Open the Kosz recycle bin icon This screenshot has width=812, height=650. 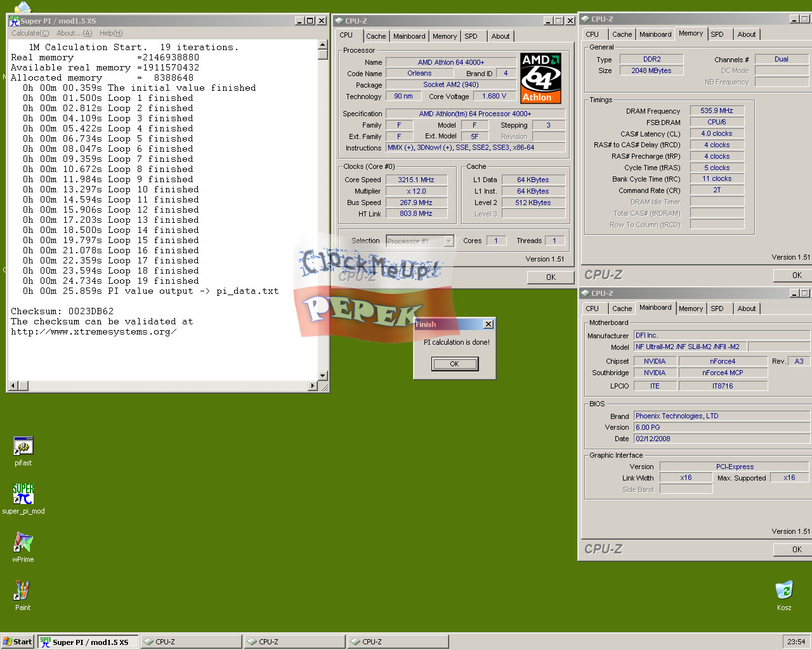[x=784, y=591]
